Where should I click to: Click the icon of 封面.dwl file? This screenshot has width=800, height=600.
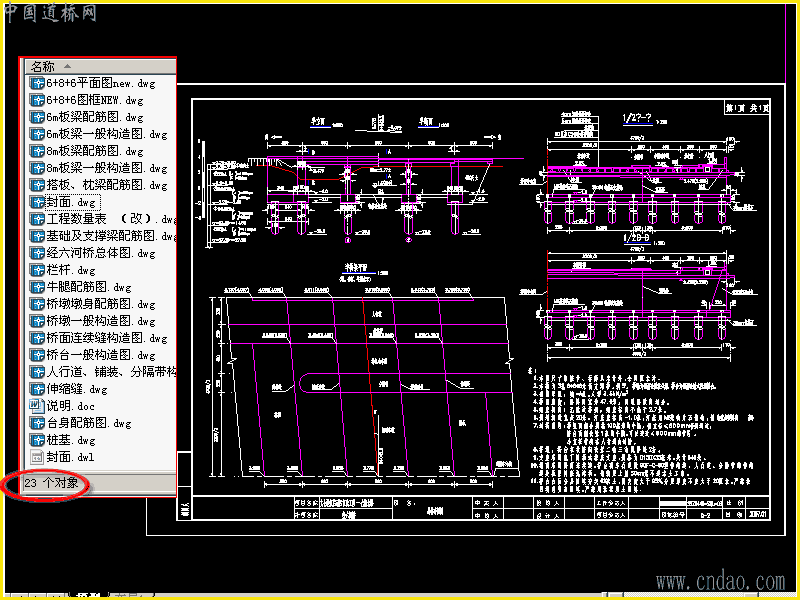[x=37, y=457]
